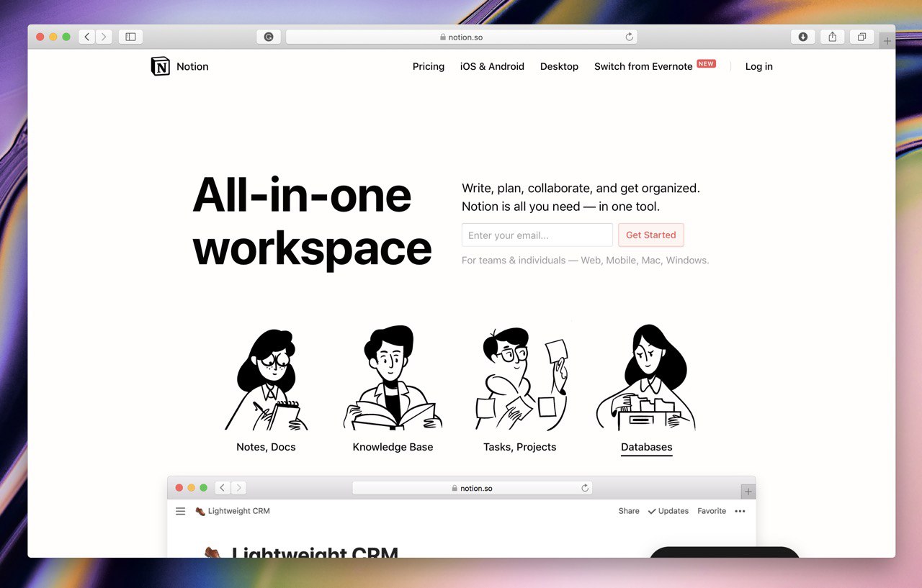Image resolution: width=922 pixels, height=588 pixels.
Task: Go forward with Safari's forward arrow
Action: tap(104, 37)
